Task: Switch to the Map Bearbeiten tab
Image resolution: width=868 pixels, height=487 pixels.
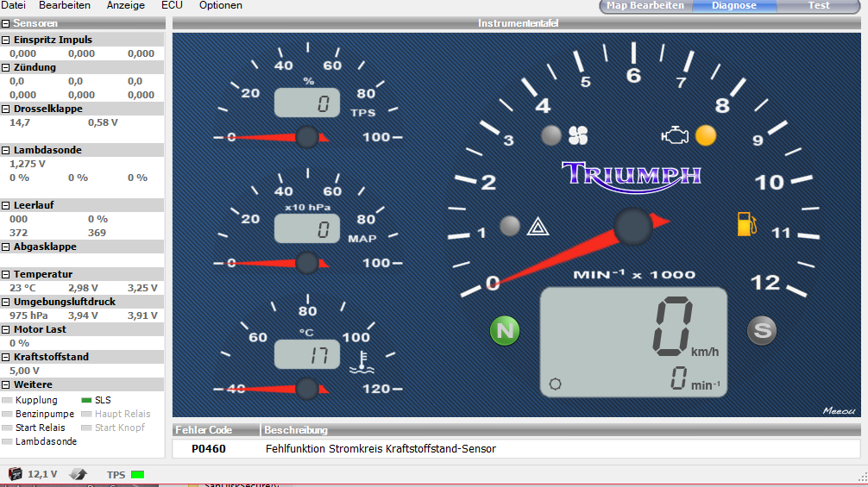Action: 645,6
